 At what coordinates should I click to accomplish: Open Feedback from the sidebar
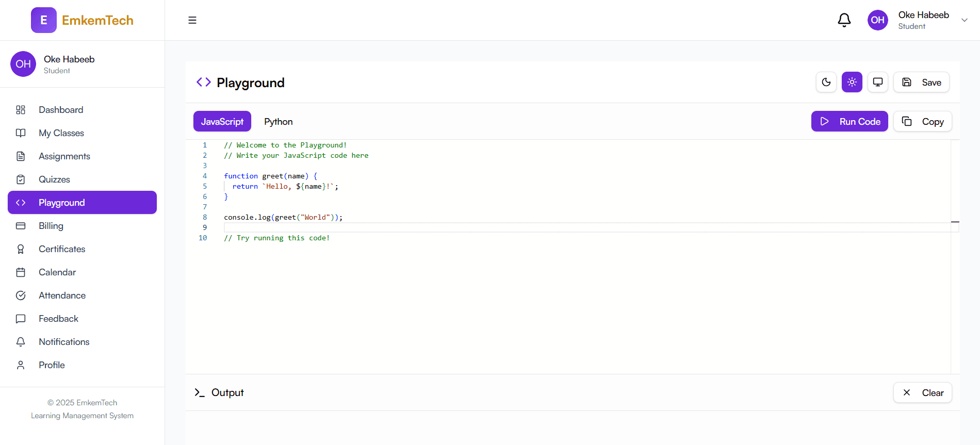(x=58, y=319)
